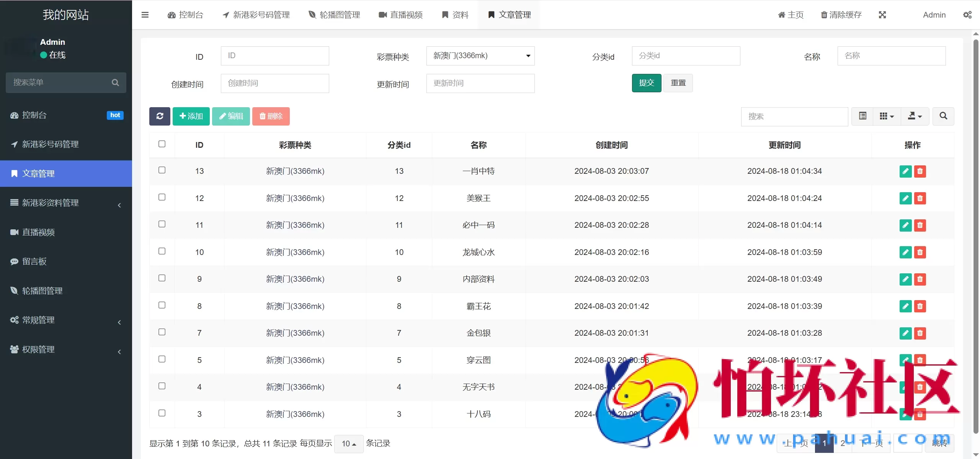This screenshot has width=980, height=459.
Task: Edit record 13 using its pencil icon
Action: pos(905,171)
